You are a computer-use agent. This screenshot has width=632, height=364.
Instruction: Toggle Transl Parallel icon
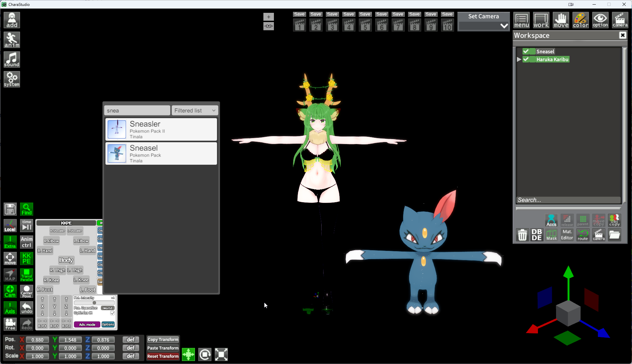pyautogui.click(x=27, y=275)
